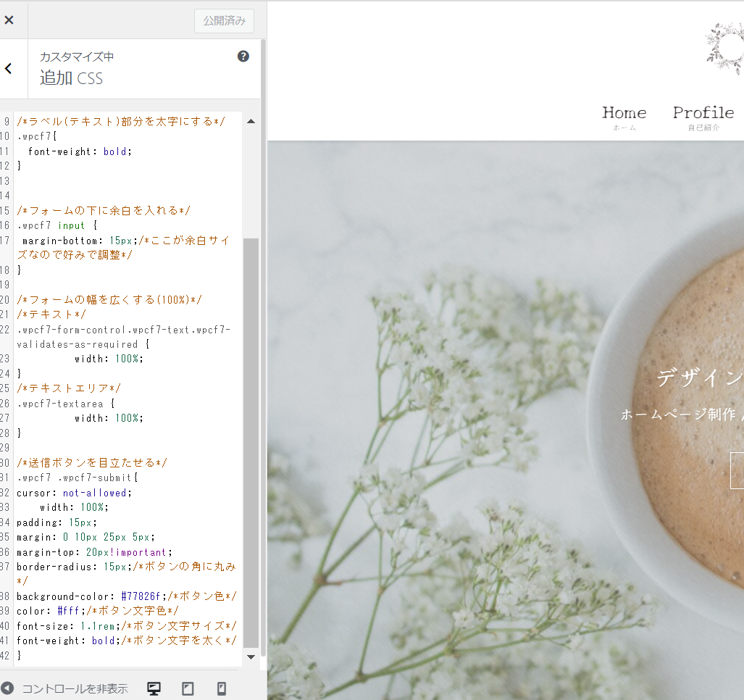Click the 公開済み publish button

pyautogui.click(x=223, y=21)
